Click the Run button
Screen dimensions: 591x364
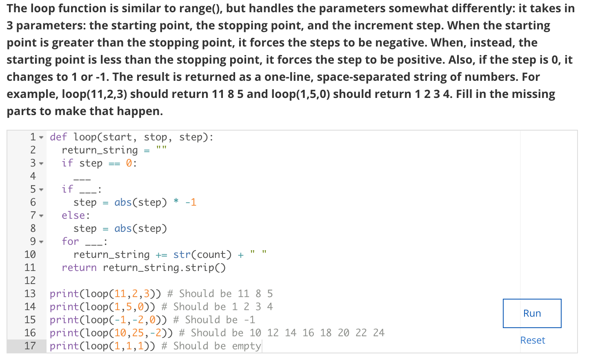(x=531, y=313)
